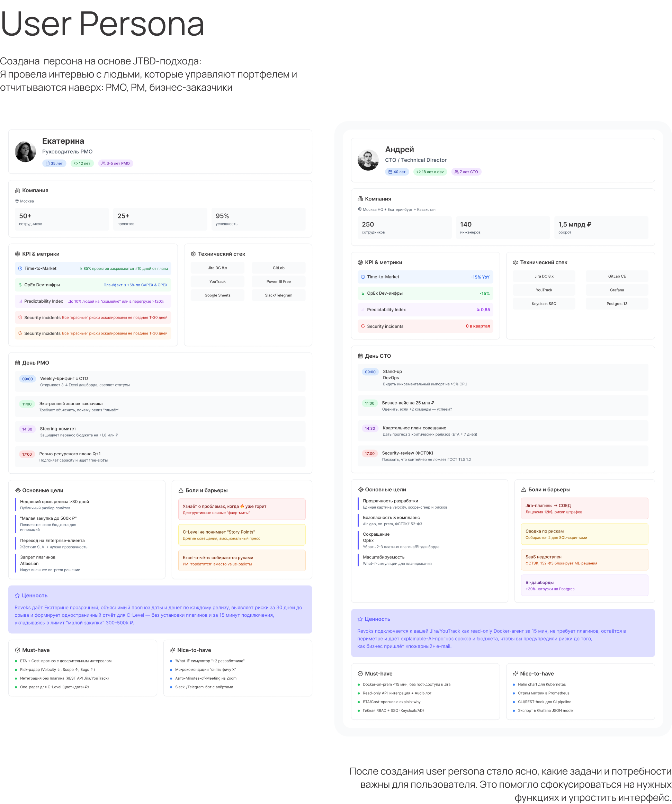This screenshot has height=804, width=672.
Task: Select the 09:00 Weekly-брифинг с CTO entry
Action: [160, 381]
